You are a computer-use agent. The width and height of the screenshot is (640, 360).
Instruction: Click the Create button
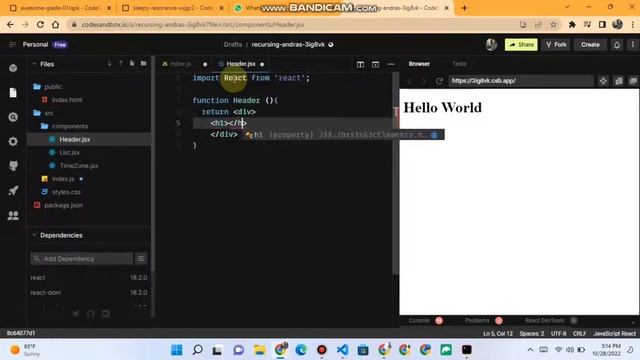click(x=590, y=45)
